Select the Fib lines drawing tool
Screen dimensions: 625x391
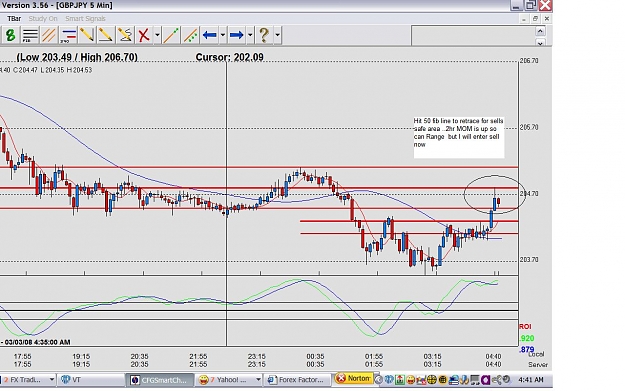coord(30,35)
